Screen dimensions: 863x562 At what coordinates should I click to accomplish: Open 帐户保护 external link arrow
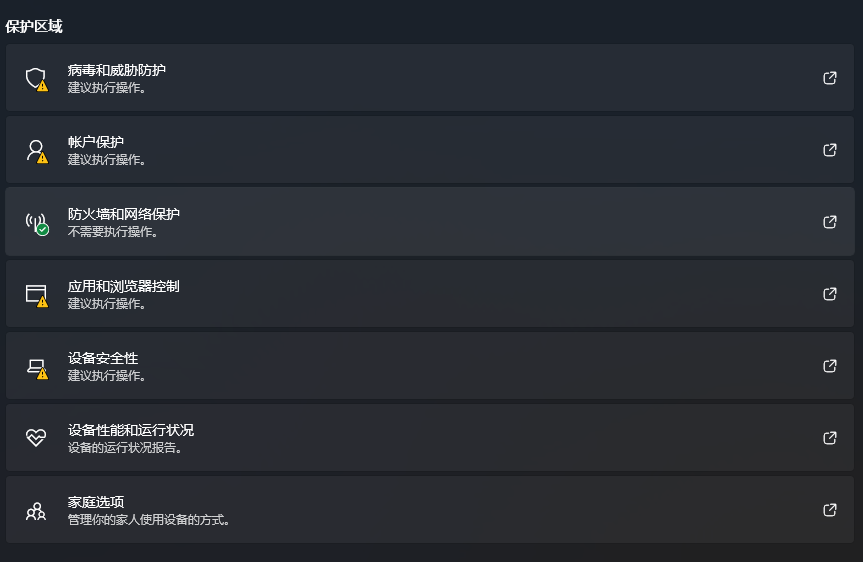point(829,150)
